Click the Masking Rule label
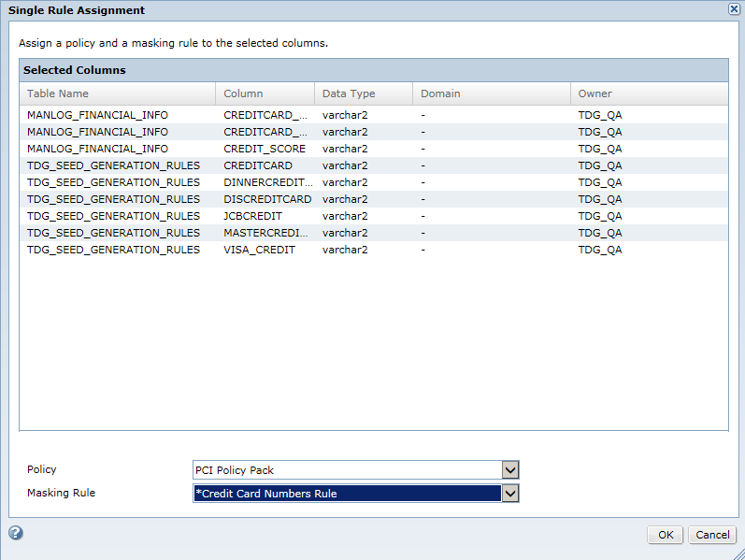This screenshot has width=745, height=560. [x=62, y=493]
